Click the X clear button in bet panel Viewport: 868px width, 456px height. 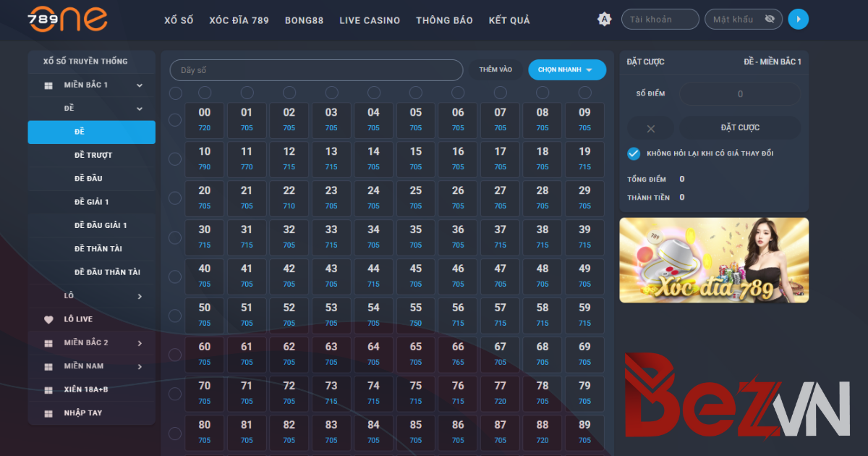(x=650, y=128)
